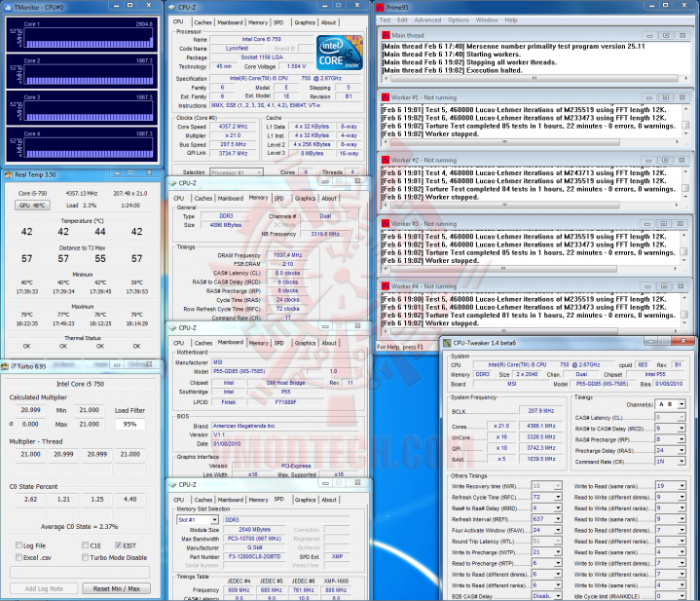The width and height of the screenshot is (700, 601).
Task: Click the Main thread window icon in Prime95
Action: pos(386,35)
